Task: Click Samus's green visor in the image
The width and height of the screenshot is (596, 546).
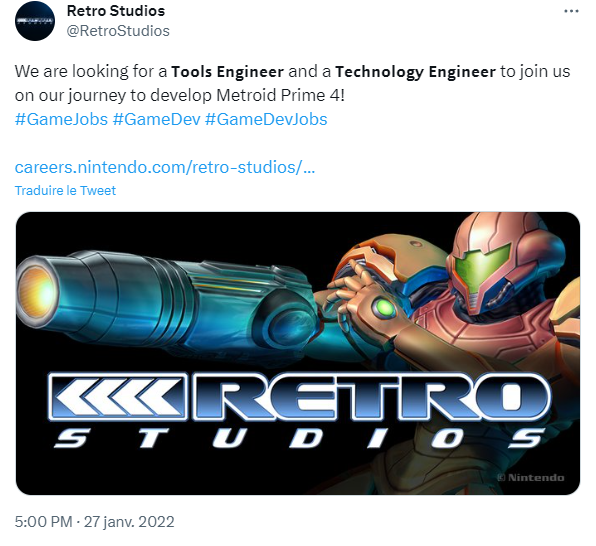Action: (x=482, y=266)
